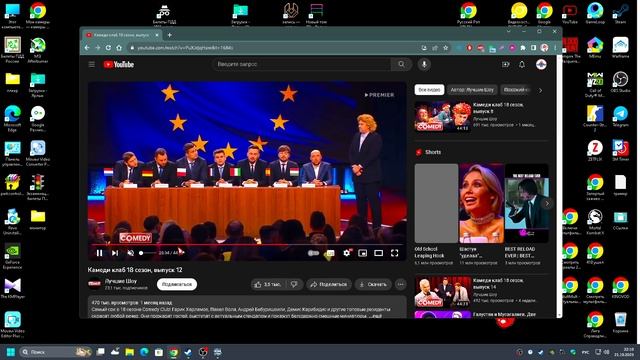640x360 pixels.
Task: Toggle subtitles in the video player
Action: point(330,253)
